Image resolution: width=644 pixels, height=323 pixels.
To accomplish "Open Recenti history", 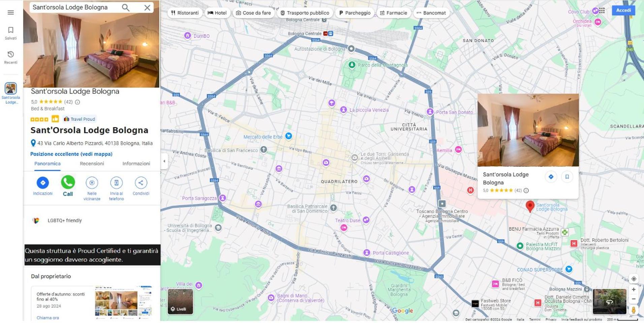I will [x=11, y=58].
